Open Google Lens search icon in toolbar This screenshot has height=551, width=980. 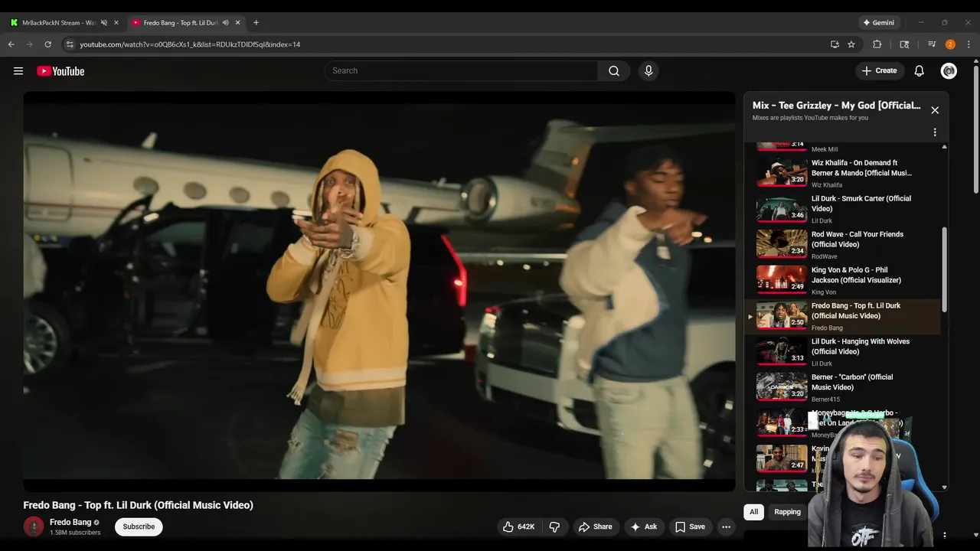(904, 44)
